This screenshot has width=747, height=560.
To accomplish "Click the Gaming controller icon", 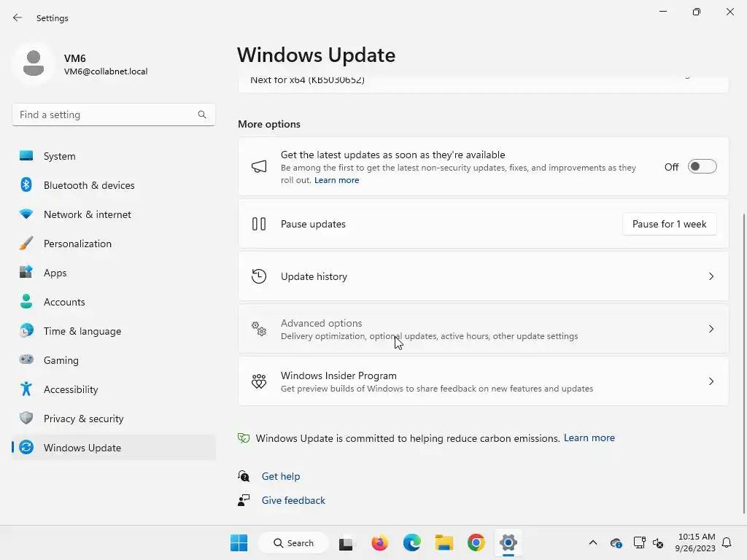I will (26, 359).
